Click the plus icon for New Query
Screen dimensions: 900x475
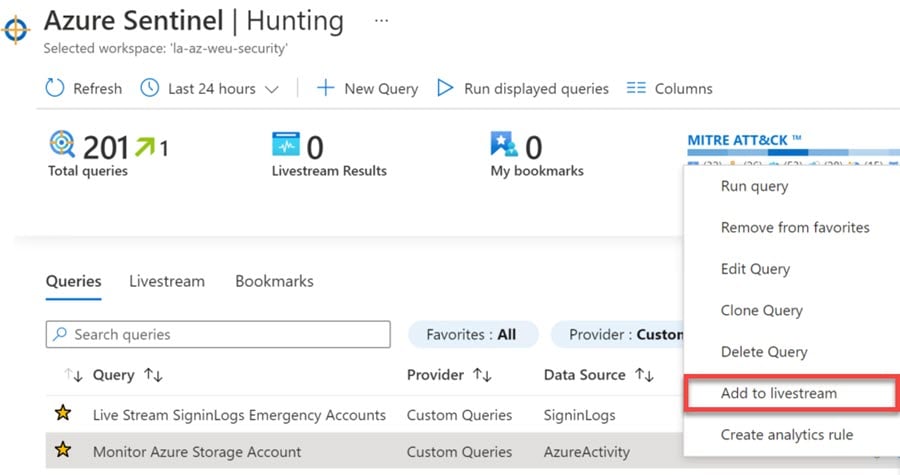pyautogui.click(x=325, y=88)
